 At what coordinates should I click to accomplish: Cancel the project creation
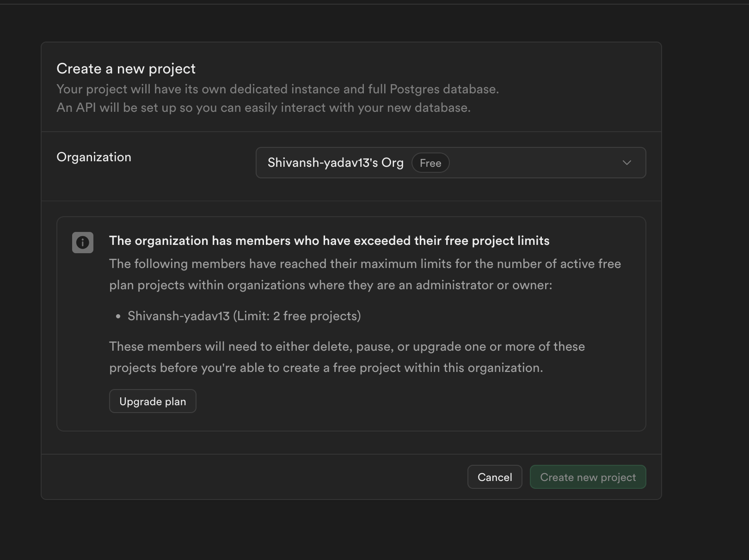point(494,477)
